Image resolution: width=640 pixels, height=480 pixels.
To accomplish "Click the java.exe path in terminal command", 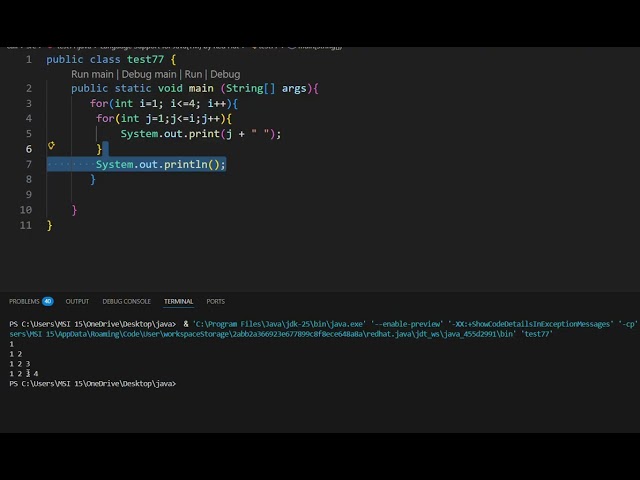I will (279, 324).
